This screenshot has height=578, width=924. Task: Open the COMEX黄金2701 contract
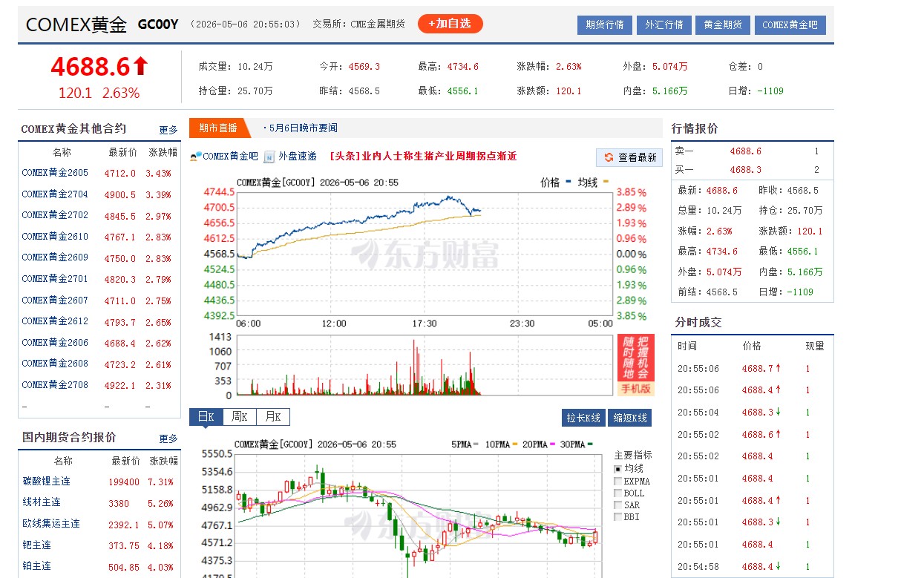[55, 279]
